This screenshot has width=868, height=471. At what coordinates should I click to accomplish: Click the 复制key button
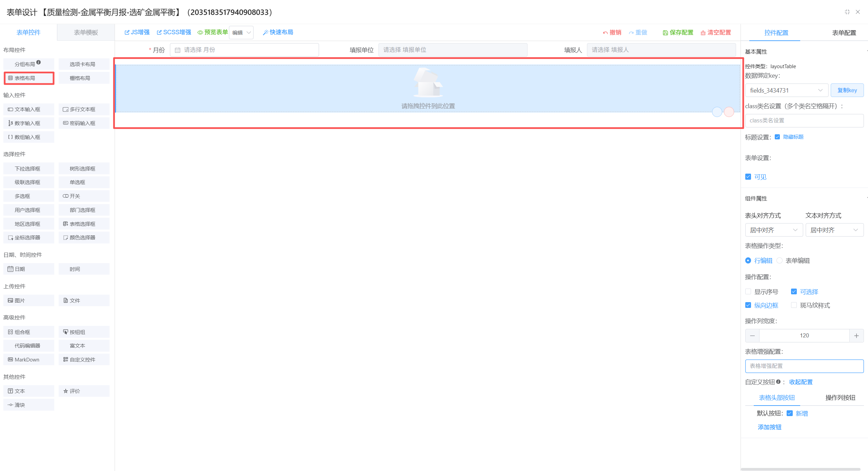coord(847,90)
